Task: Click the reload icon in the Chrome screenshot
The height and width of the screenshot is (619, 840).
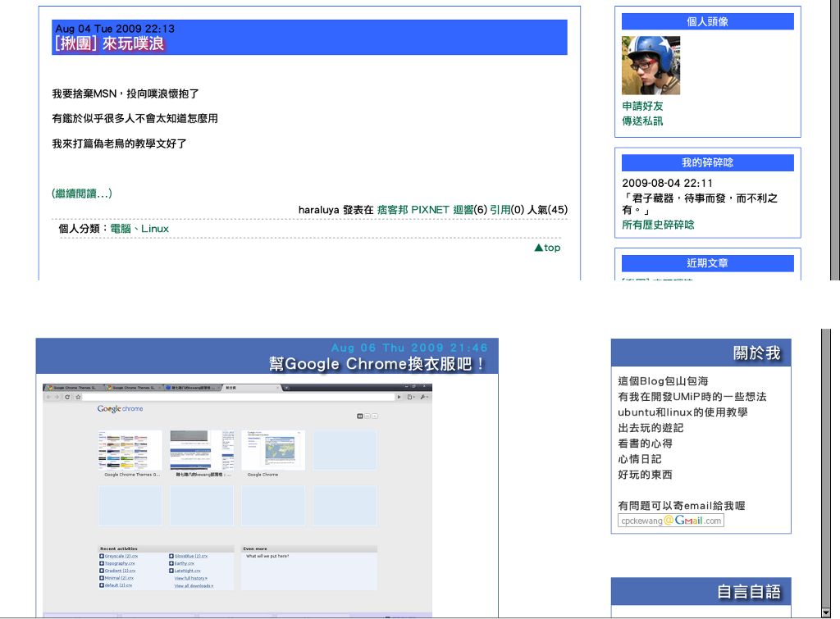Action: [67, 397]
